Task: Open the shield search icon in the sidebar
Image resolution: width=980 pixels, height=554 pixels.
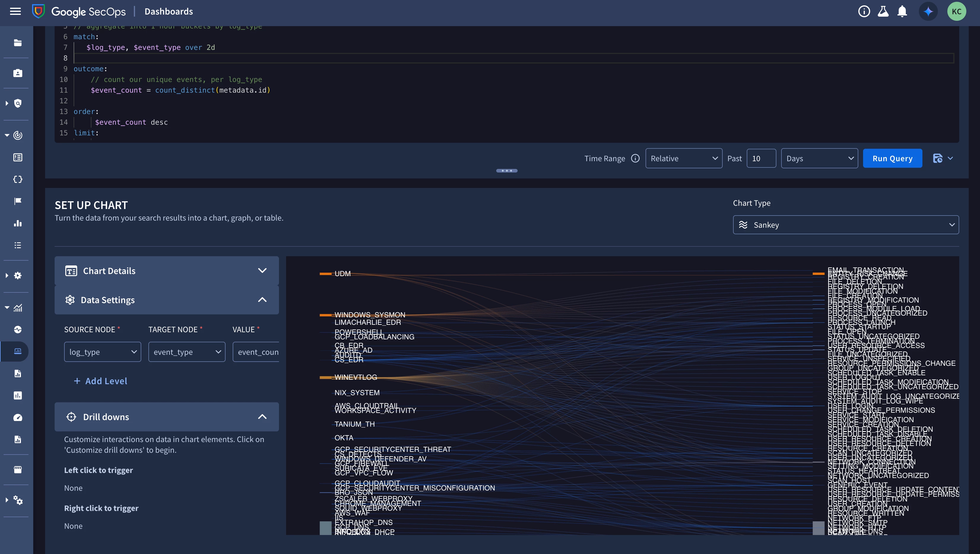Action: 18,104
